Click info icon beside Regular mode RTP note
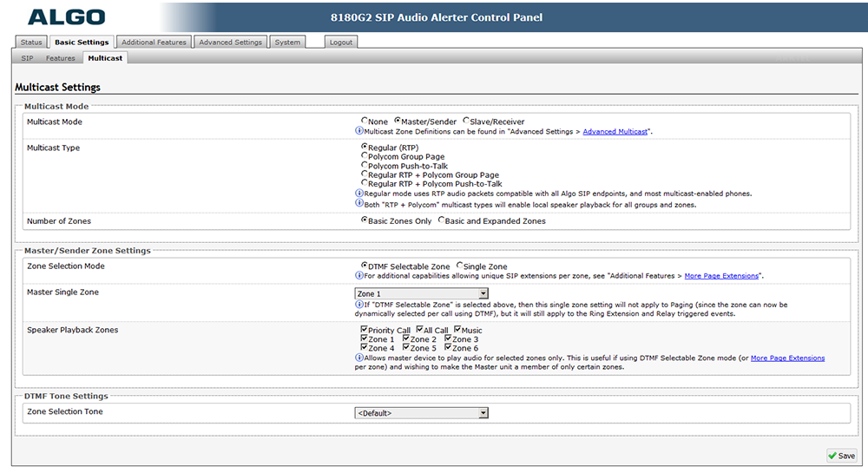This screenshot has width=868, height=473. pos(359,194)
